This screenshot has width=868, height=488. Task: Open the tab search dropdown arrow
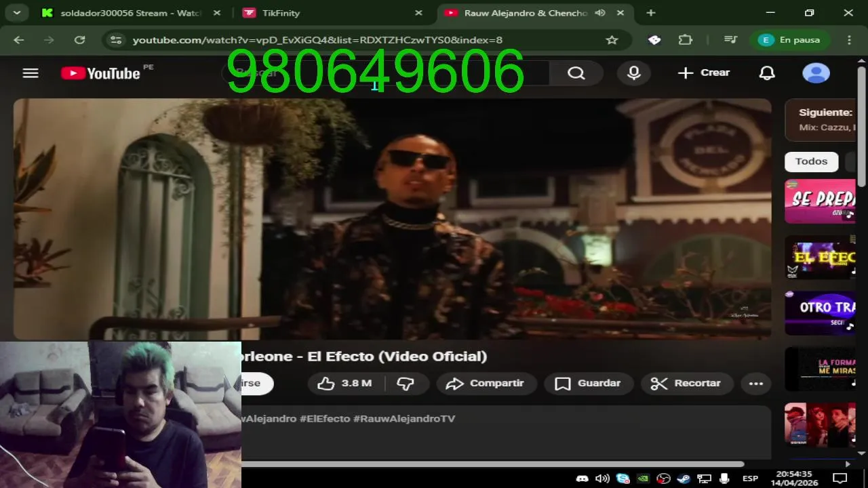pyautogui.click(x=16, y=12)
